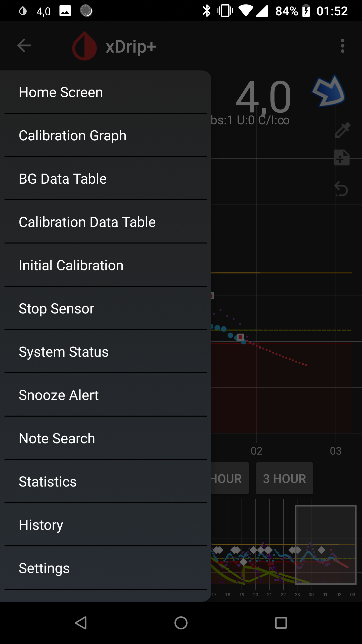Open Calibration Data Table
The image size is (362, 644).
click(x=106, y=222)
